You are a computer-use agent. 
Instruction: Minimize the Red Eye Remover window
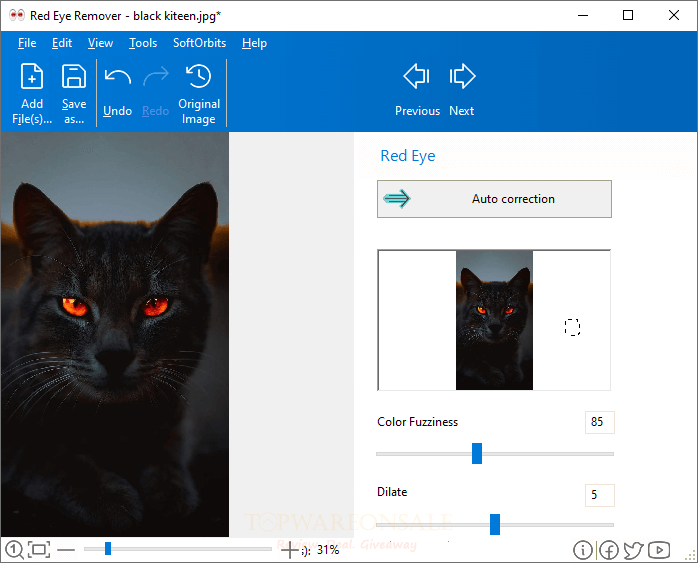(x=583, y=15)
